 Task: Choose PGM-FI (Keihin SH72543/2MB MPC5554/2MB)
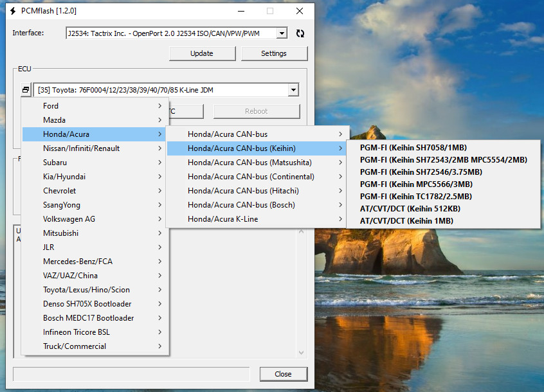point(444,160)
